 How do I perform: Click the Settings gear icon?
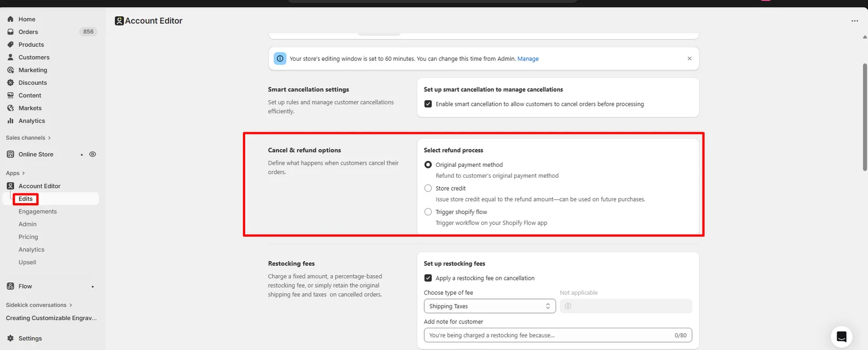click(10, 338)
